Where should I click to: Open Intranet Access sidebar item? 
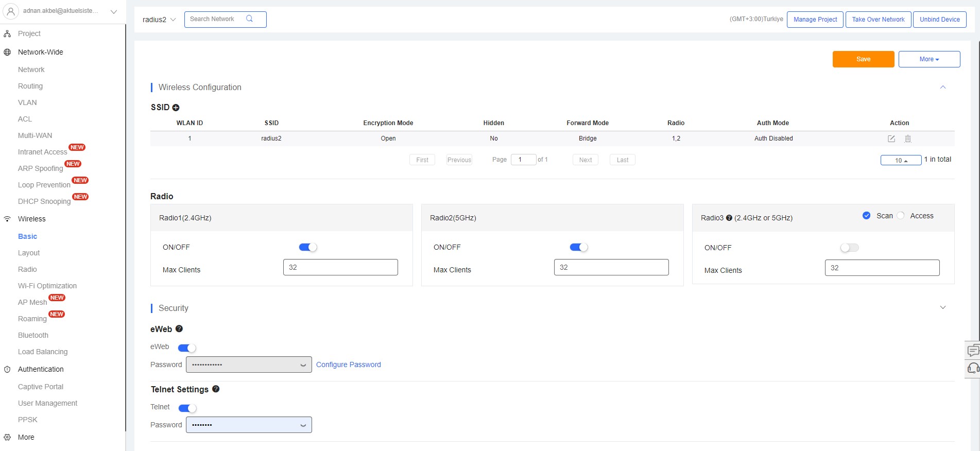[x=43, y=152]
